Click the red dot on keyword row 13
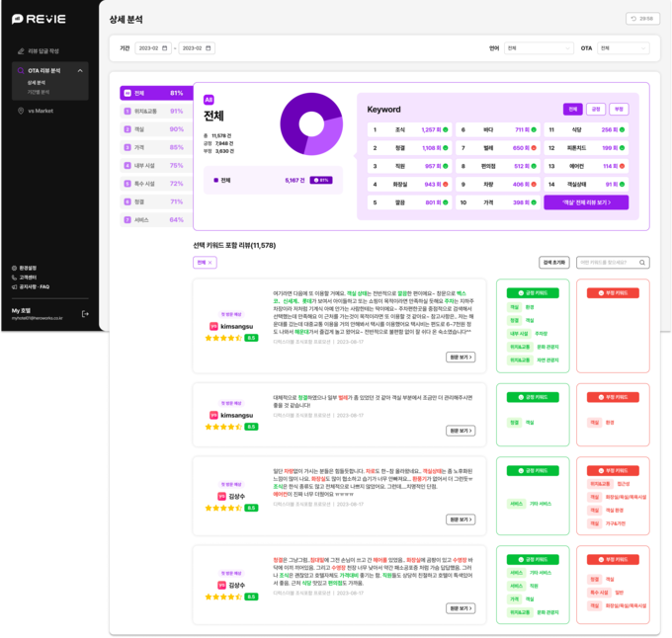Viewport: 672px width, 638px height. [622, 166]
